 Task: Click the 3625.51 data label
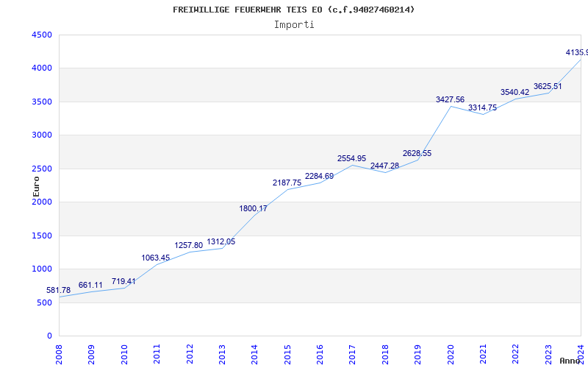pyautogui.click(x=548, y=86)
